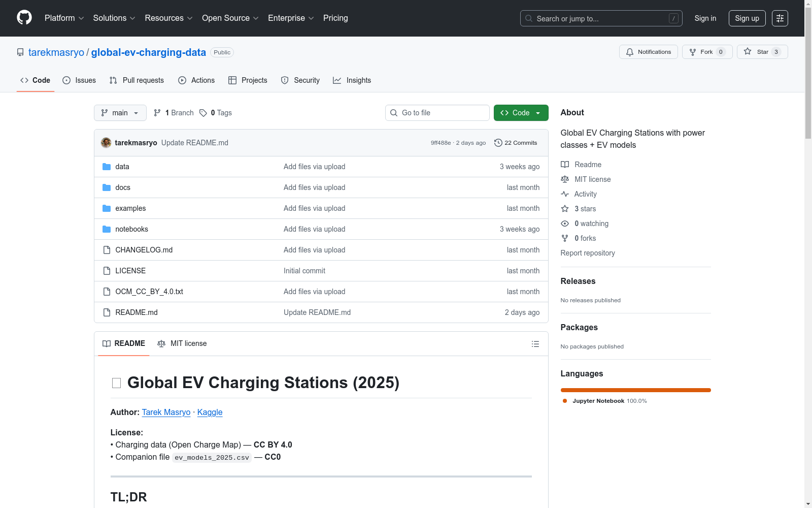Open the Releases heading link
Image resolution: width=812 pixels, height=508 pixels.
click(x=578, y=281)
